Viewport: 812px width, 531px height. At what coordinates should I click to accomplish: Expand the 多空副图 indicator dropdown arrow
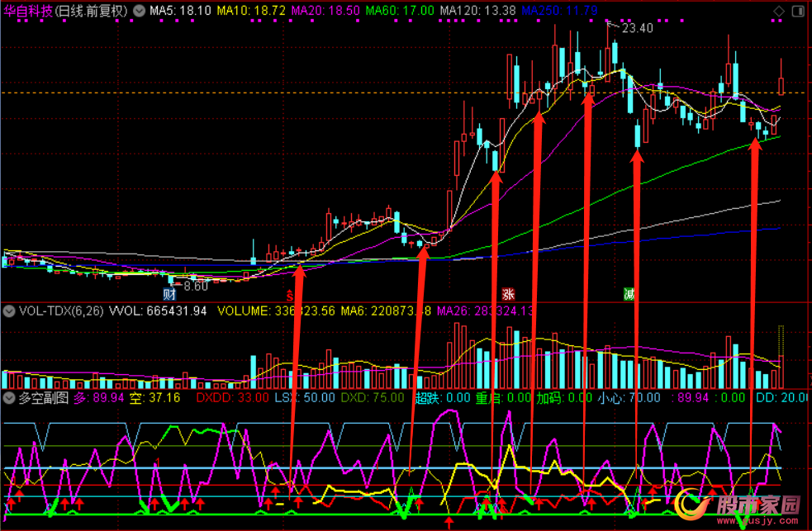pos(10,398)
